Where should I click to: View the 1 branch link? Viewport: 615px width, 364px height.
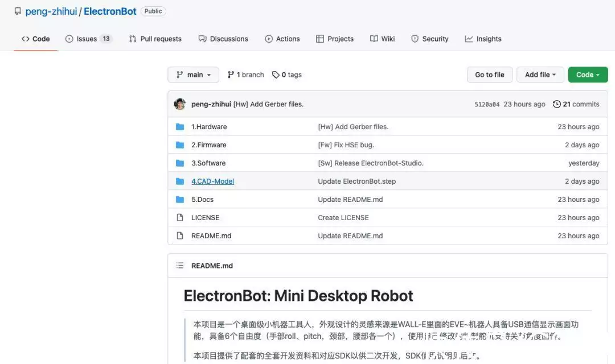pyautogui.click(x=246, y=75)
